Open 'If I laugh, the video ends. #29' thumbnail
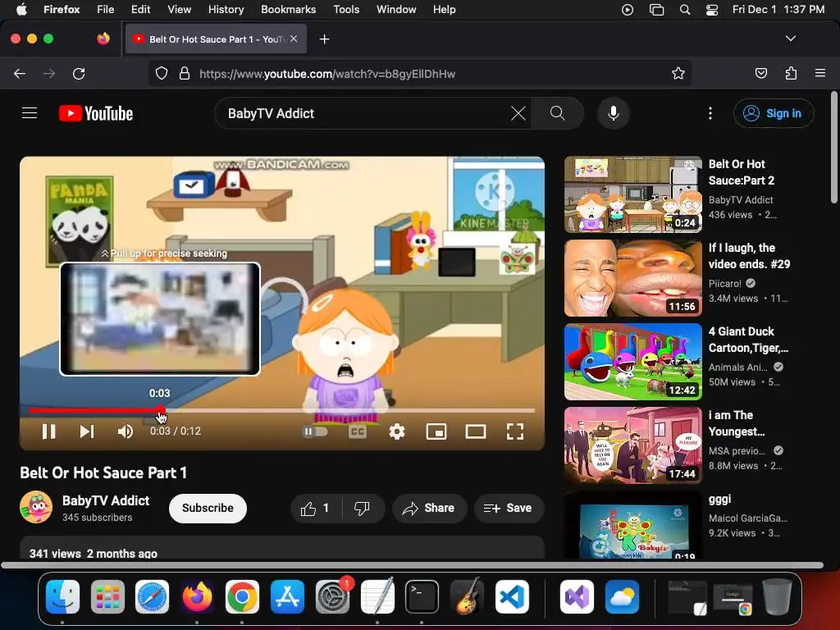840x630 pixels. click(x=632, y=278)
